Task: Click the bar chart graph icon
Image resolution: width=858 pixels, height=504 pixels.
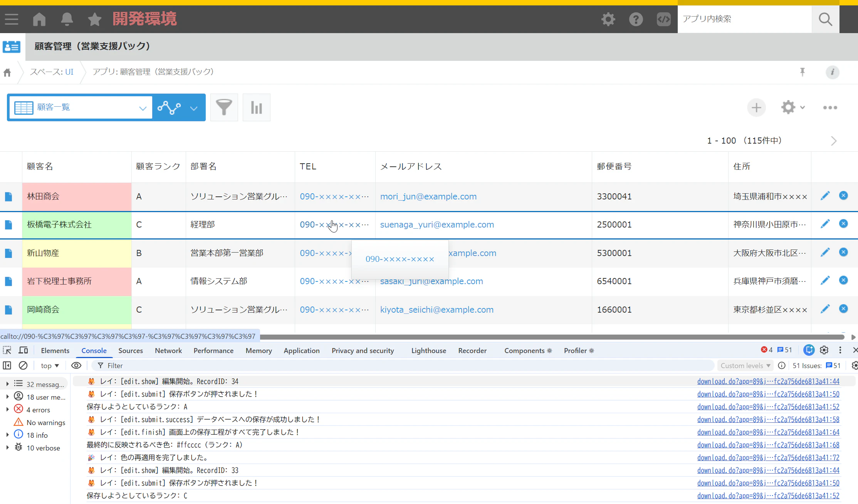Action: click(x=256, y=107)
